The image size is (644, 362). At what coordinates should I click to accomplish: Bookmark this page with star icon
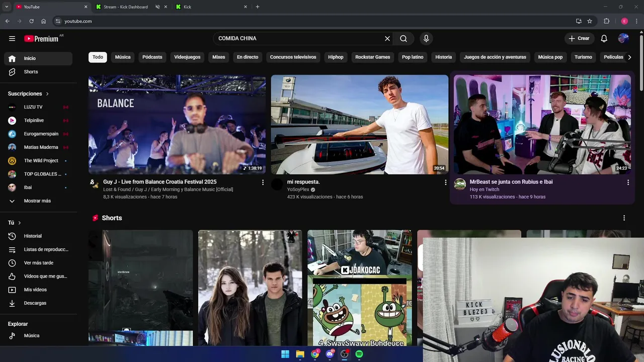(590, 21)
